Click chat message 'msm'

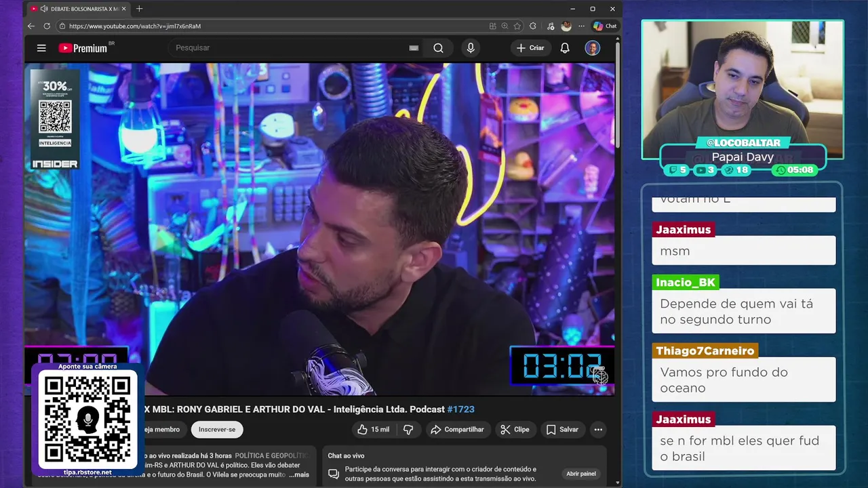coord(744,251)
